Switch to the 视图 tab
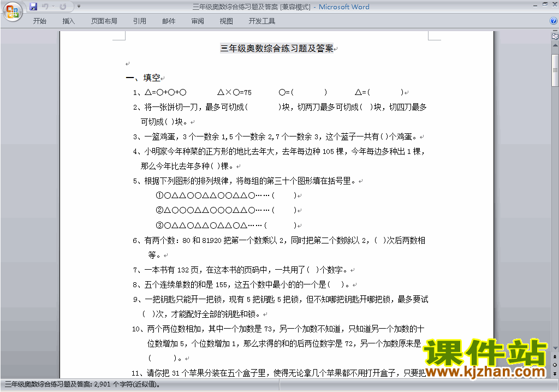Screen dimensions: 559x392 point(226,21)
